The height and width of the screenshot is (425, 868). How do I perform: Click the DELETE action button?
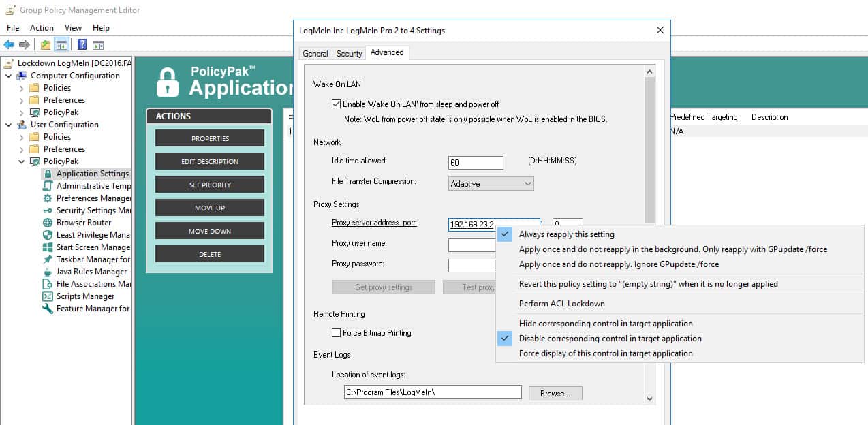click(210, 254)
